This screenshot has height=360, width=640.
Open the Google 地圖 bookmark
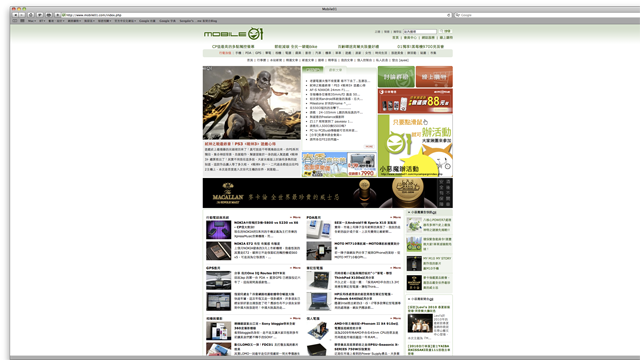point(147,21)
